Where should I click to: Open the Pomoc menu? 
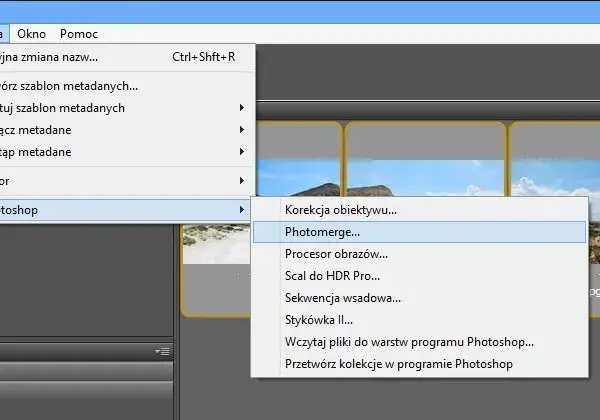79,34
